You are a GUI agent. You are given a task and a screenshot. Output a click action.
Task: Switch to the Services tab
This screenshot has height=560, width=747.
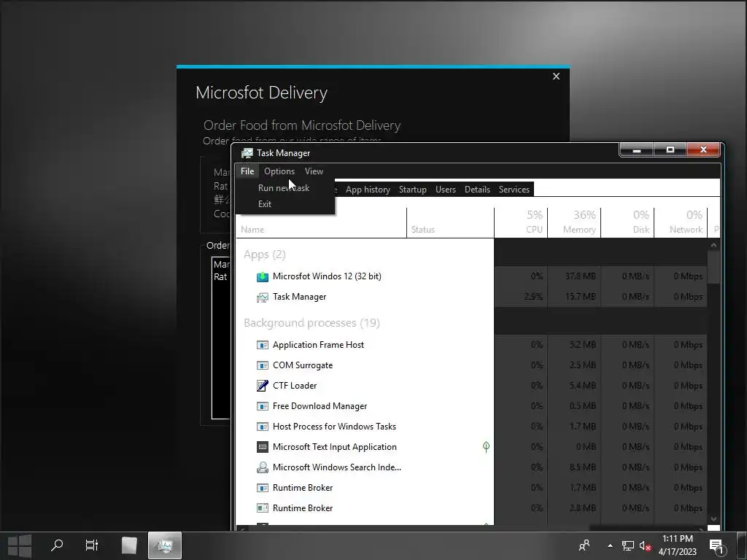pyautogui.click(x=514, y=190)
